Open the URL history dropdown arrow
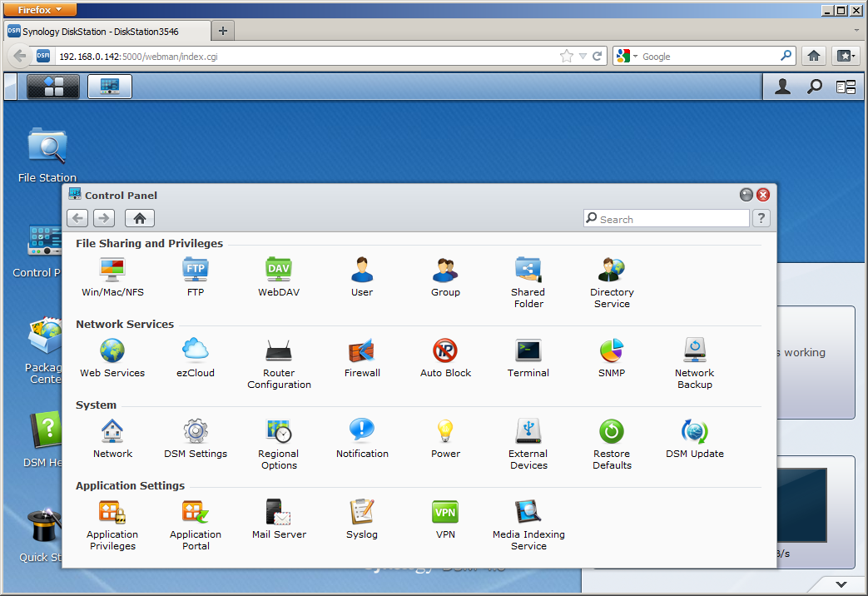868x596 pixels. (x=583, y=56)
